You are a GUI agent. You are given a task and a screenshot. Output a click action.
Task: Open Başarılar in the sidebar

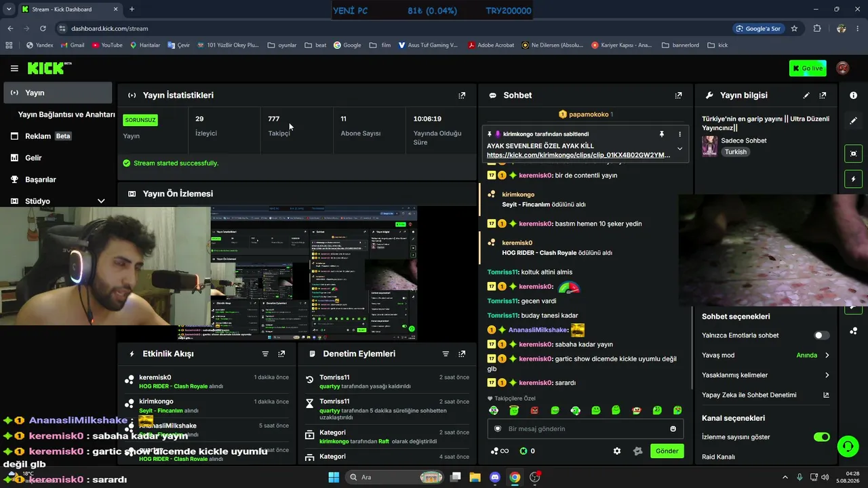coord(58,180)
